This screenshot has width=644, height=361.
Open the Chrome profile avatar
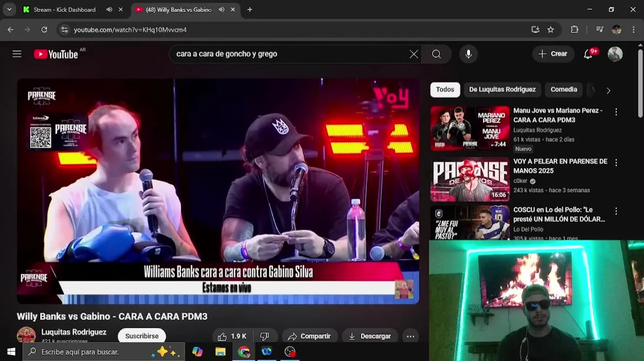(x=617, y=30)
